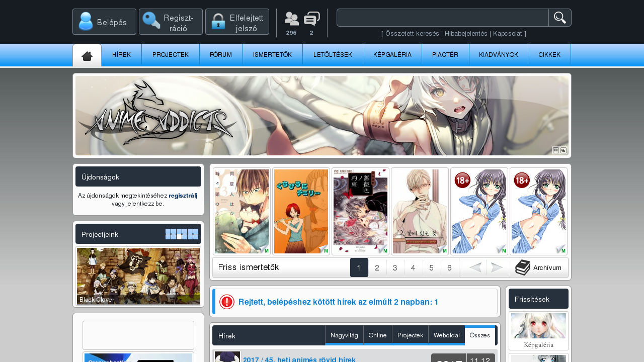Switch news filter to Összes tab
644x362 pixels.
coord(480,335)
